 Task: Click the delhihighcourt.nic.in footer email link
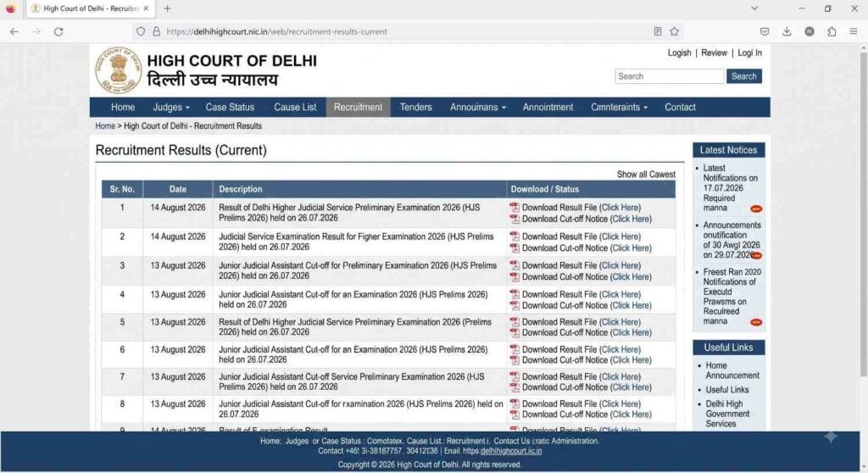[x=511, y=451]
